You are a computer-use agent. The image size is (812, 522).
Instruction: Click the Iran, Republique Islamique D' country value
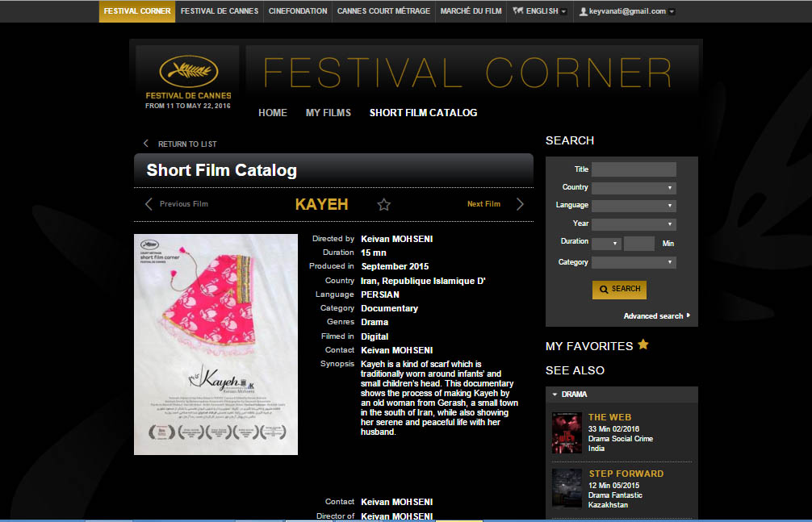[423, 281]
